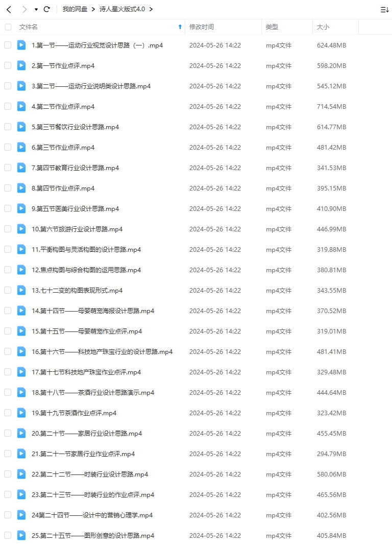Go forward using the right arrow

[24, 9]
